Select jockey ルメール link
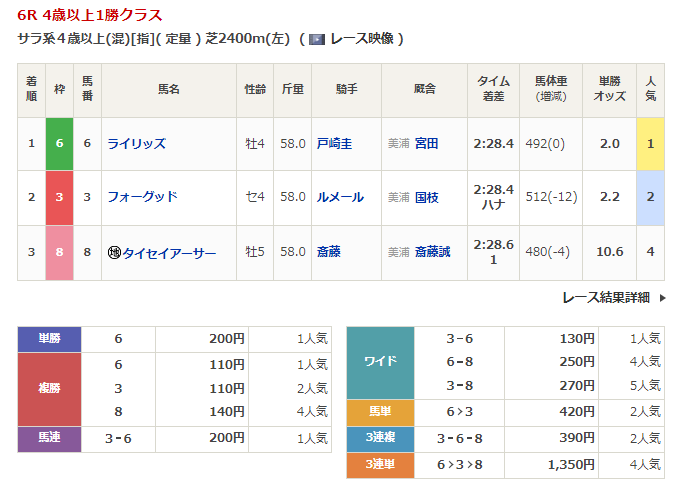This screenshot has width=681, height=485. pyautogui.click(x=340, y=197)
